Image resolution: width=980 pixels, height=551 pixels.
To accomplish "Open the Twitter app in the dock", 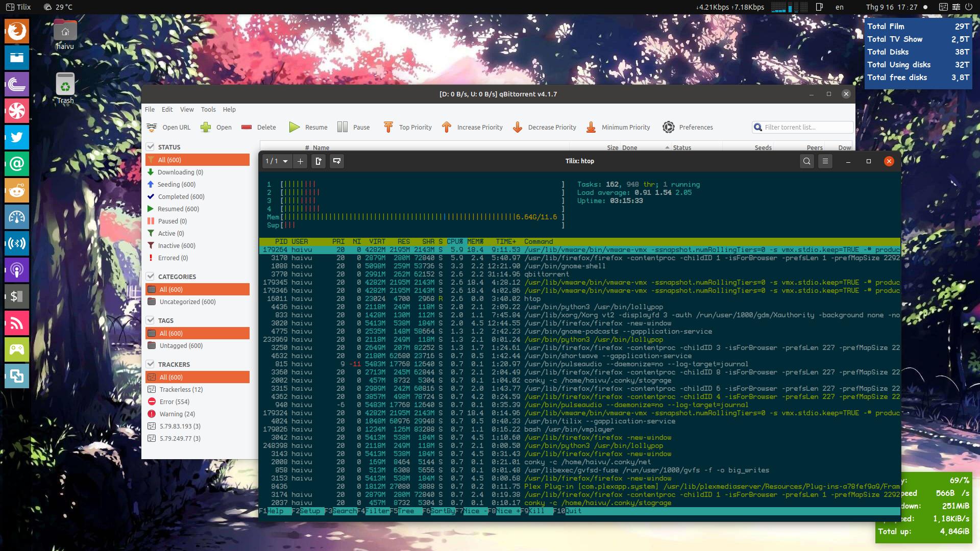I will 17,137.
